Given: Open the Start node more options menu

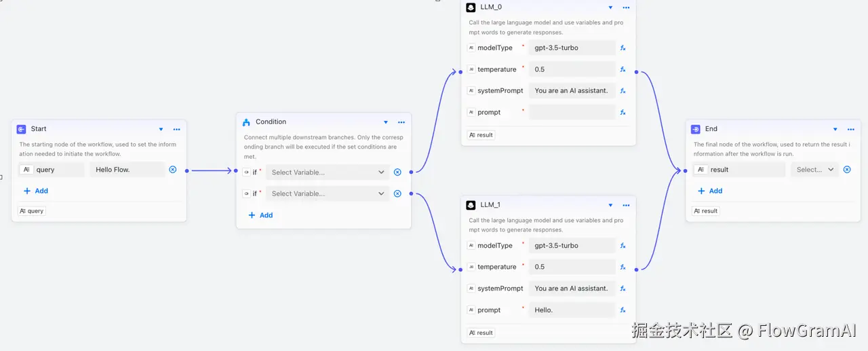Looking at the screenshot, I should [x=176, y=130].
